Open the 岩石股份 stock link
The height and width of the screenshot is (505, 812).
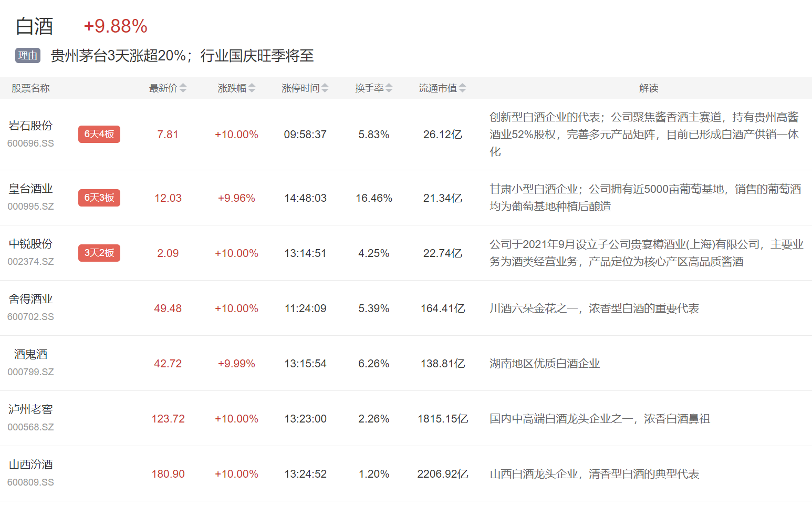click(30, 126)
